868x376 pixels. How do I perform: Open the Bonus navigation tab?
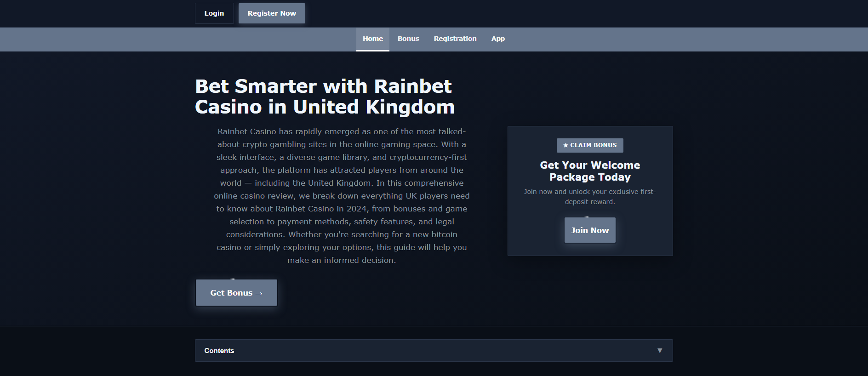408,39
